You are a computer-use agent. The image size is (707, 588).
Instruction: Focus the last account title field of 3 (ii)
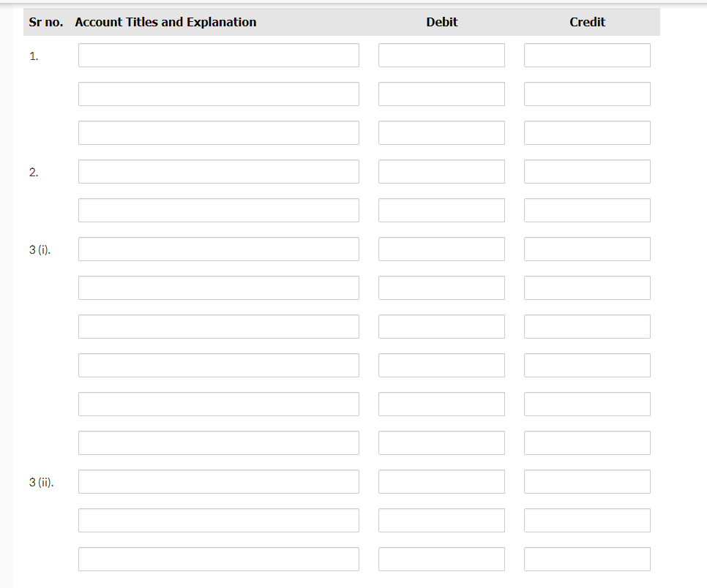point(219,559)
